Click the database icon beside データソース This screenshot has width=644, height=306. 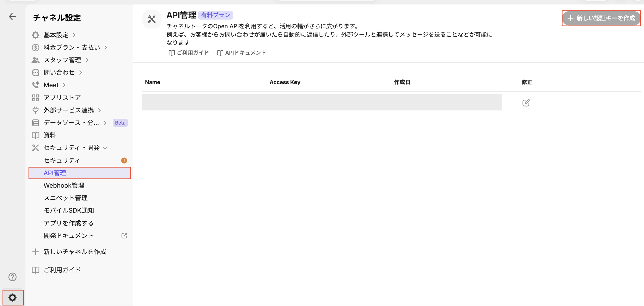pos(35,123)
